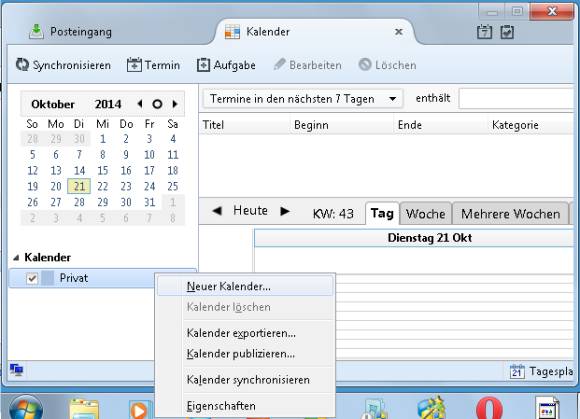This screenshot has width=580, height=419.
Task: Go to today with mini-calendar circle icon
Action: [x=157, y=104]
